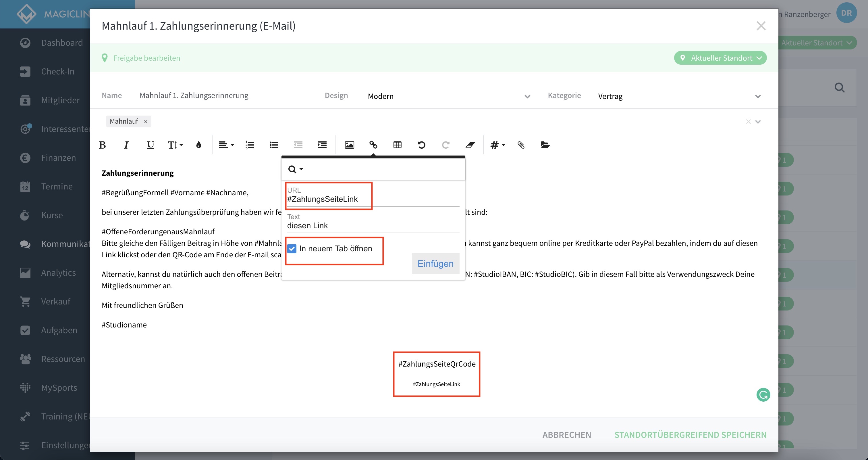This screenshot has width=868, height=460.
Task: Click STANDORTÜBERGREIFEND SPEICHERN
Action: click(690, 435)
